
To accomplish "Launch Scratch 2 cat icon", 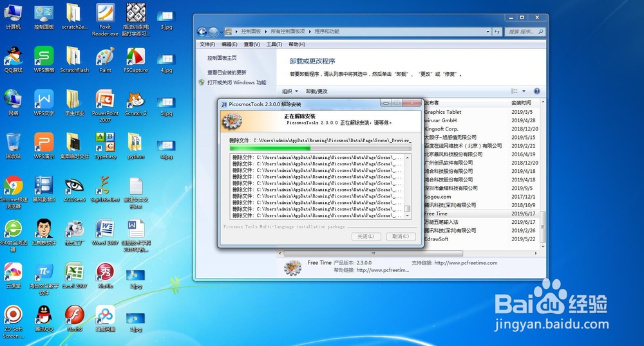I will click(x=136, y=103).
